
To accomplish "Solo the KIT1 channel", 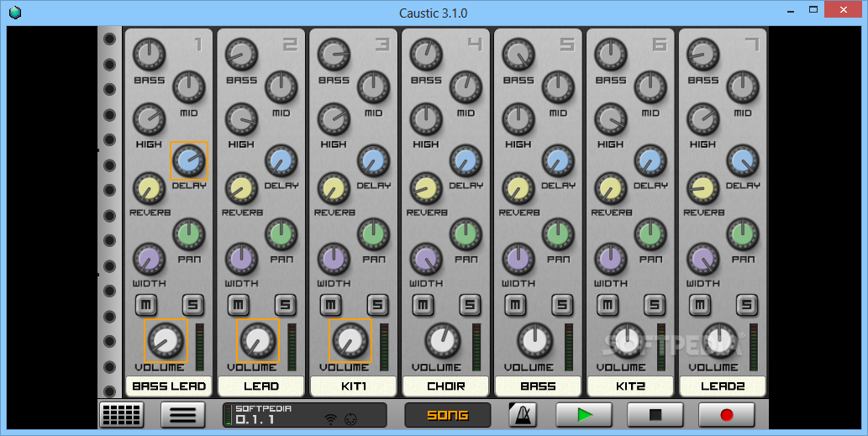I will (x=377, y=304).
